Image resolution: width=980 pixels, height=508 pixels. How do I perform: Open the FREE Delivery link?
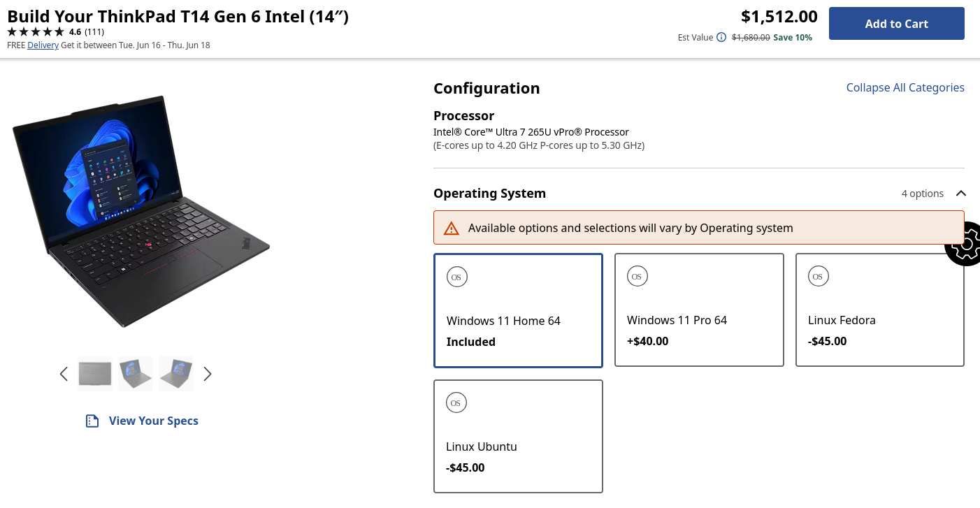coord(43,45)
